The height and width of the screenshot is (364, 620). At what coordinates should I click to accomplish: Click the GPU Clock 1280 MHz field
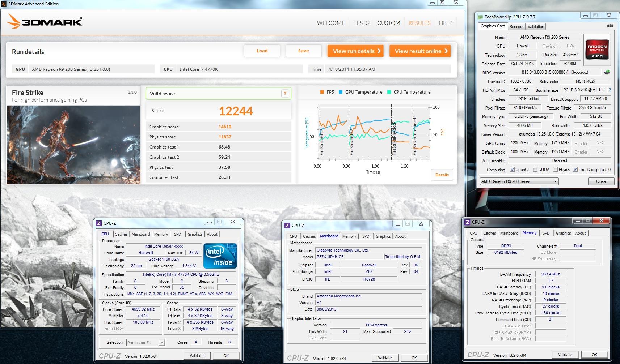tap(519, 143)
